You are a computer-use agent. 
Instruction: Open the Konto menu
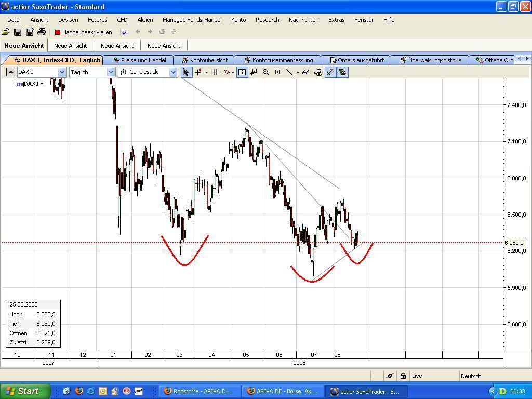(238, 20)
